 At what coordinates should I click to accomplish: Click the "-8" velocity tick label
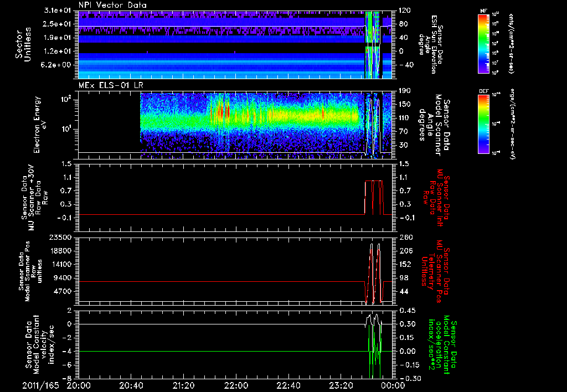coord(67,378)
